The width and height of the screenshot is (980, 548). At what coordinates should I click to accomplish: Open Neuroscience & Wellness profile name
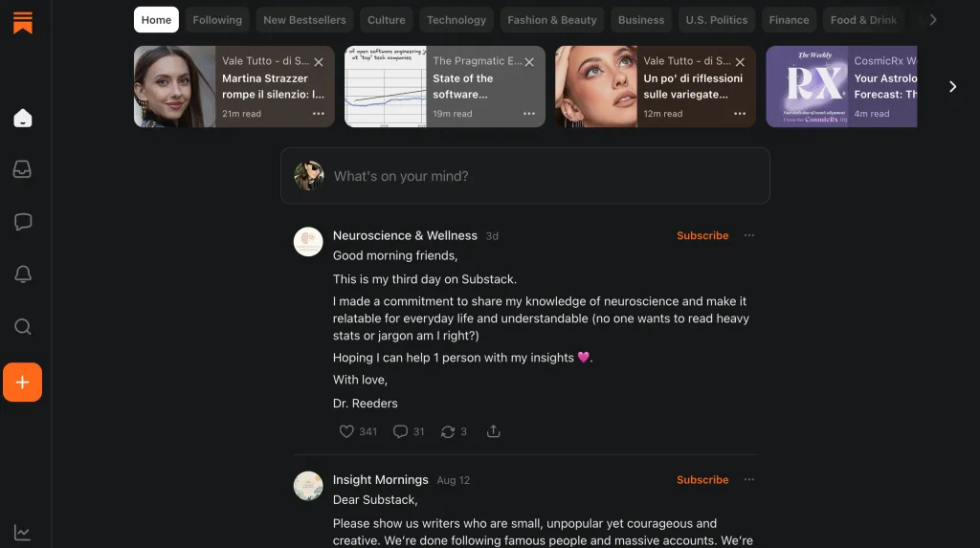click(x=405, y=235)
